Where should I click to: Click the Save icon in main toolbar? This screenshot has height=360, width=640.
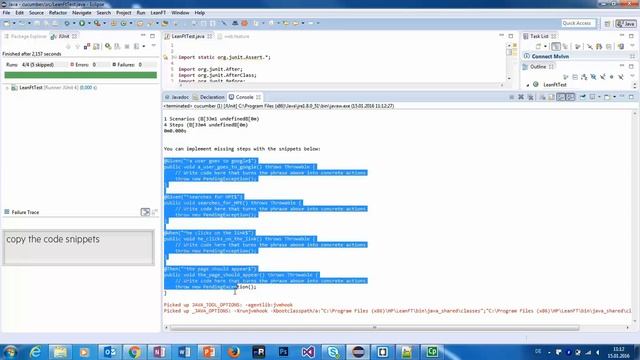pos(37,23)
